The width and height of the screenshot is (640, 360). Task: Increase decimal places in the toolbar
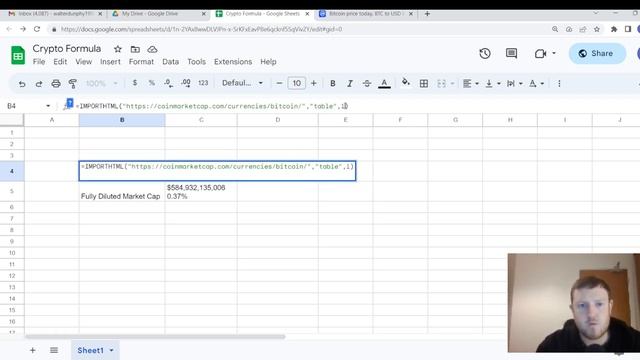coord(186,83)
